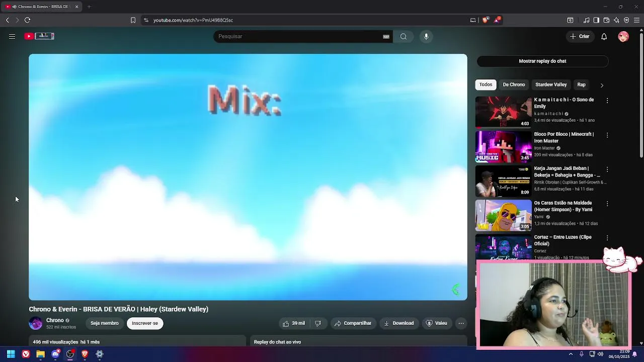Click the search magnifier button
The image size is (644, 362).
(404, 36)
